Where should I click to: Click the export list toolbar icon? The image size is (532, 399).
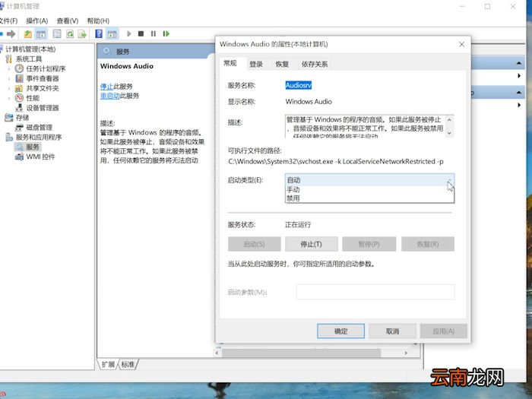(x=82, y=34)
